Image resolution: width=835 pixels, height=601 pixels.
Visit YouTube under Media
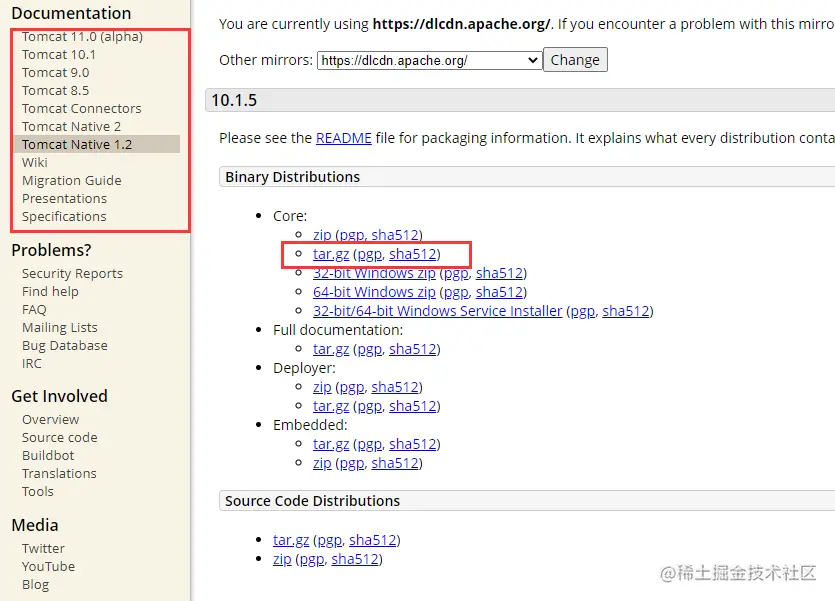tap(48, 566)
